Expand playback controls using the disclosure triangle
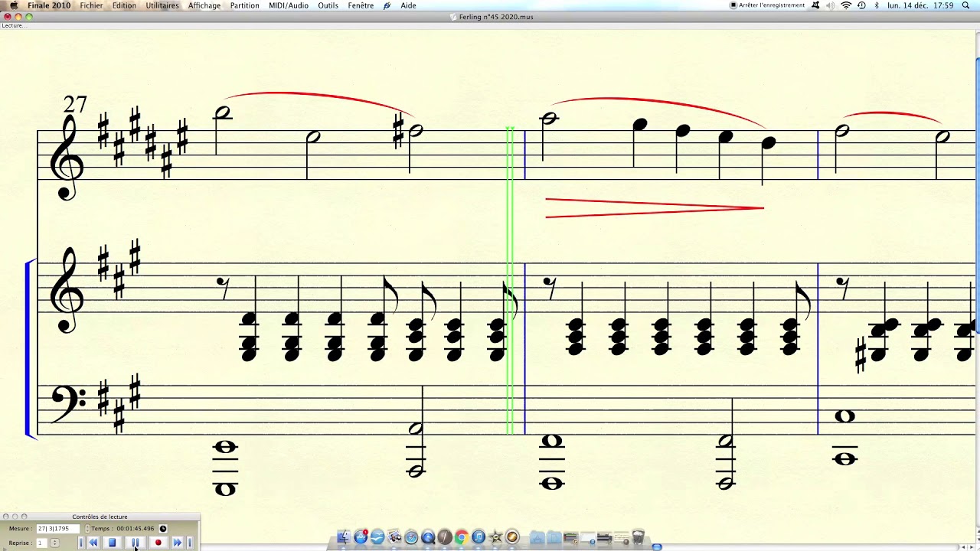Screen dimensions: 980x551 pyautogui.click(x=5, y=549)
